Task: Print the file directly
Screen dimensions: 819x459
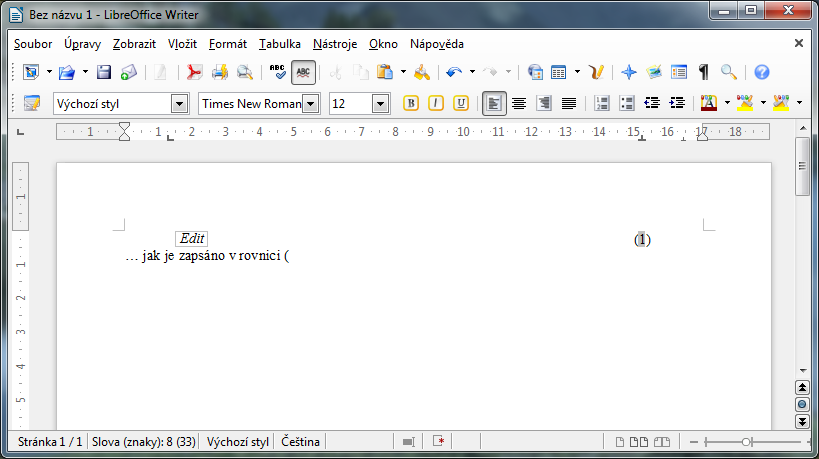Action: click(219, 72)
